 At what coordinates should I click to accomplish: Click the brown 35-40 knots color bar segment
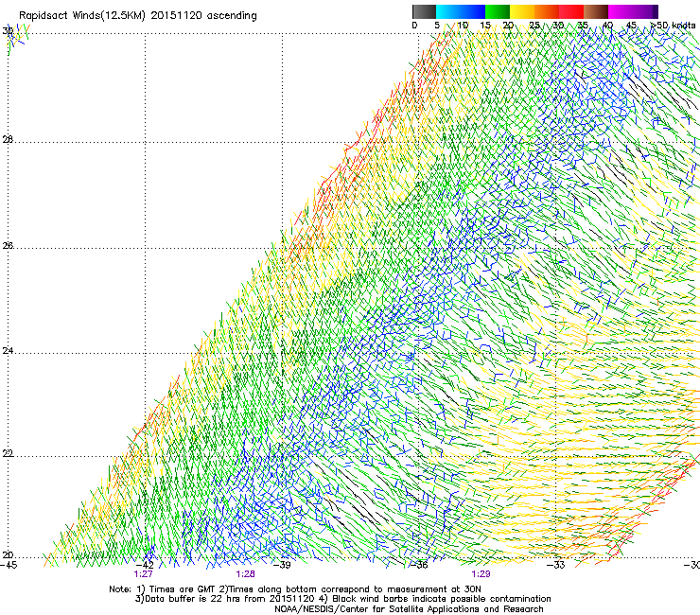596,11
